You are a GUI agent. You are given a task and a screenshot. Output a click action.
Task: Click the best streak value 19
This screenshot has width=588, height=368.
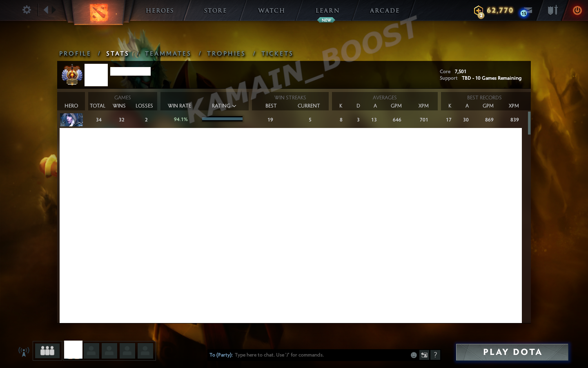270,120
